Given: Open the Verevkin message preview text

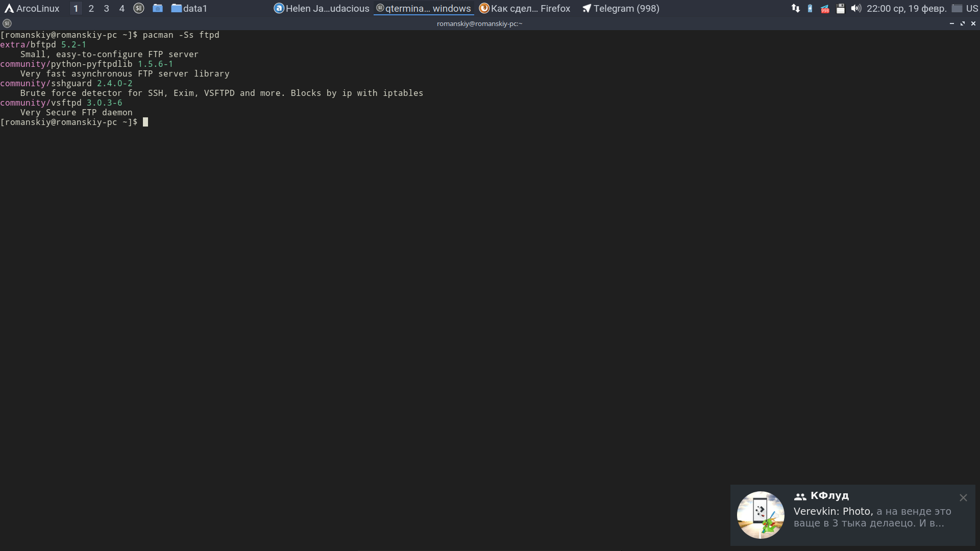Looking at the screenshot, I should (872, 517).
